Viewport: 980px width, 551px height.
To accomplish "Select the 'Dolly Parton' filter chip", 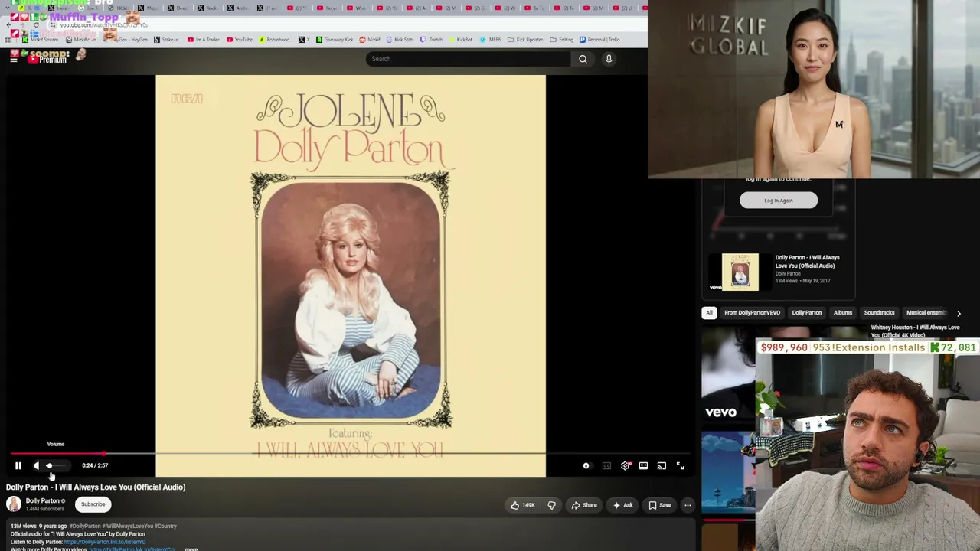I will click(806, 312).
